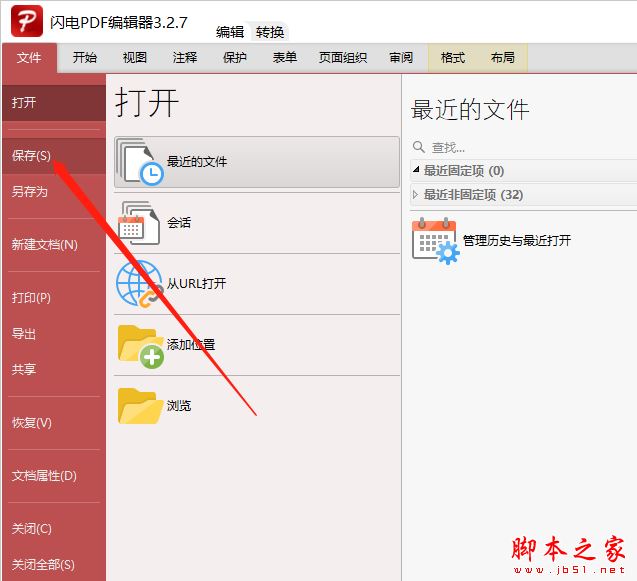Screen dimensions: 637x581
Task: Switch to the 开始 ribbon tab
Action: (x=84, y=58)
